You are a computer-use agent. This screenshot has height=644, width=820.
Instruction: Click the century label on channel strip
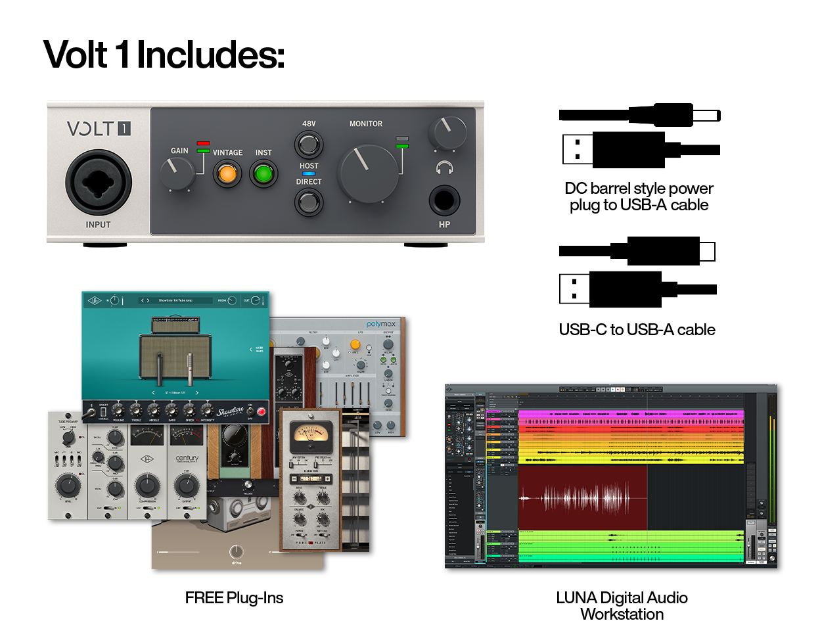pyautogui.click(x=187, y=459)
